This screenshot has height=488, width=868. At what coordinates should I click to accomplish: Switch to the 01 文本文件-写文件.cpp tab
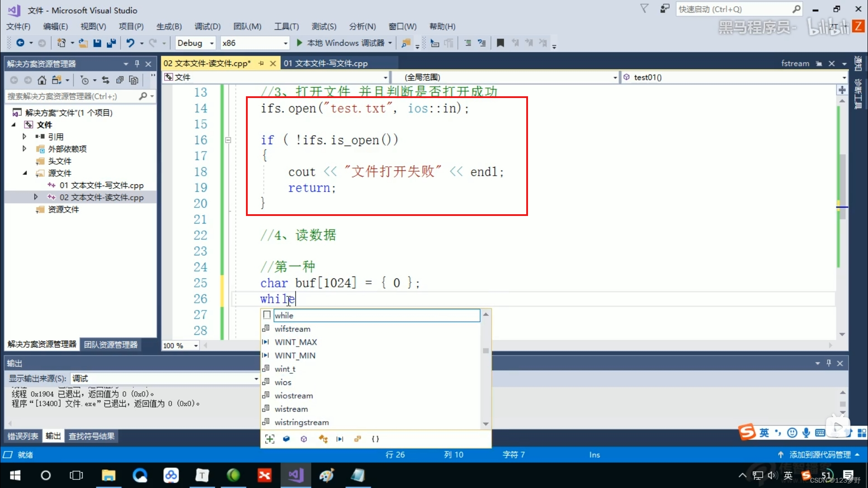[325, 64]
